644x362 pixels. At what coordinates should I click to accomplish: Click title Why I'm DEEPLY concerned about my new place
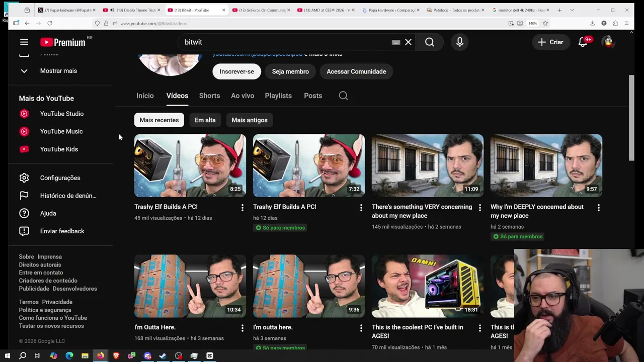(x=537, y=211)
